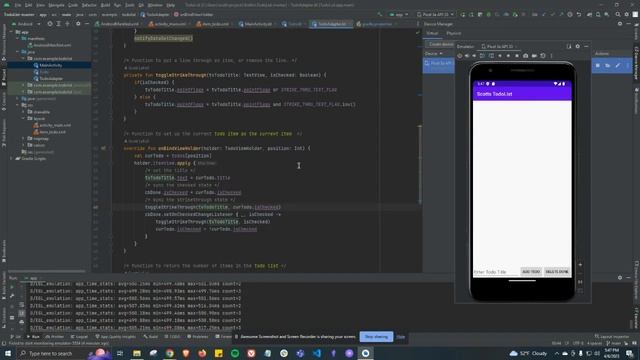This screenshot has width=640, height=360.
Task: Open TodoAdapter file in project tree
Action: tap(48, 78)
